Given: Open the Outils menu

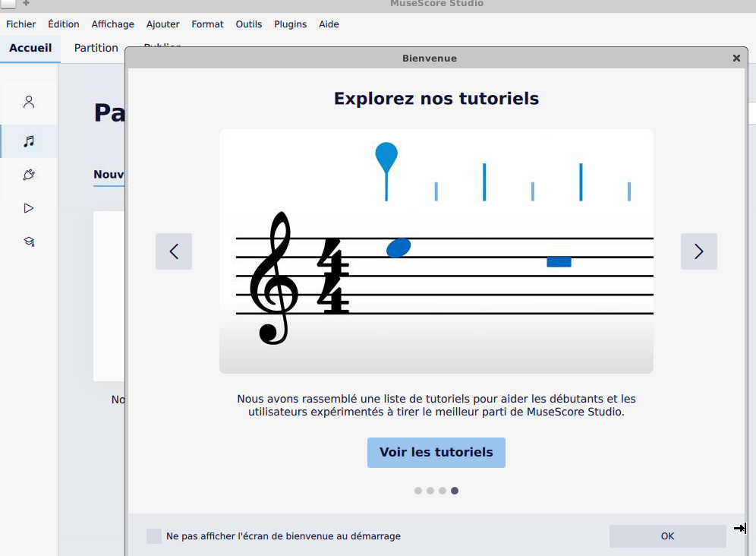Looking at the screenshot, I should coord(249,24).
